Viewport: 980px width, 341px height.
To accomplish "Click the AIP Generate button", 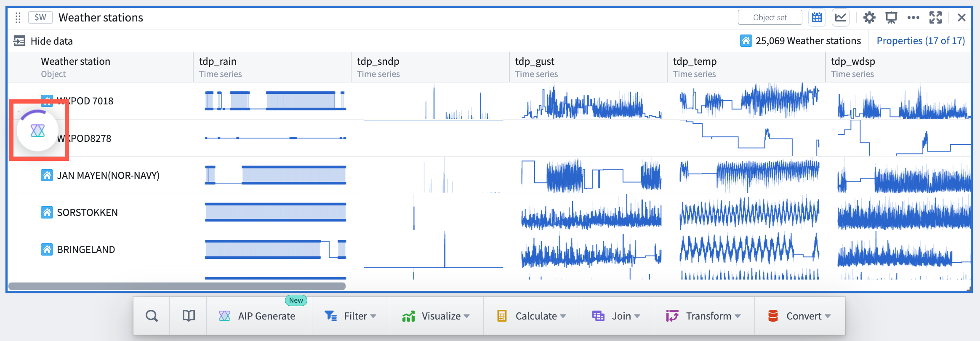I will click(x=257, y=316).
